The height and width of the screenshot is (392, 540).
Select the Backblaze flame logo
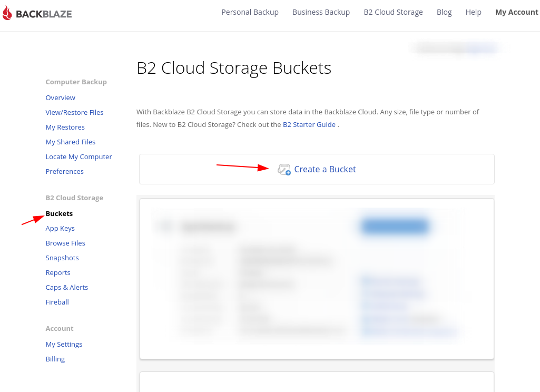click(x=7, y=13)
